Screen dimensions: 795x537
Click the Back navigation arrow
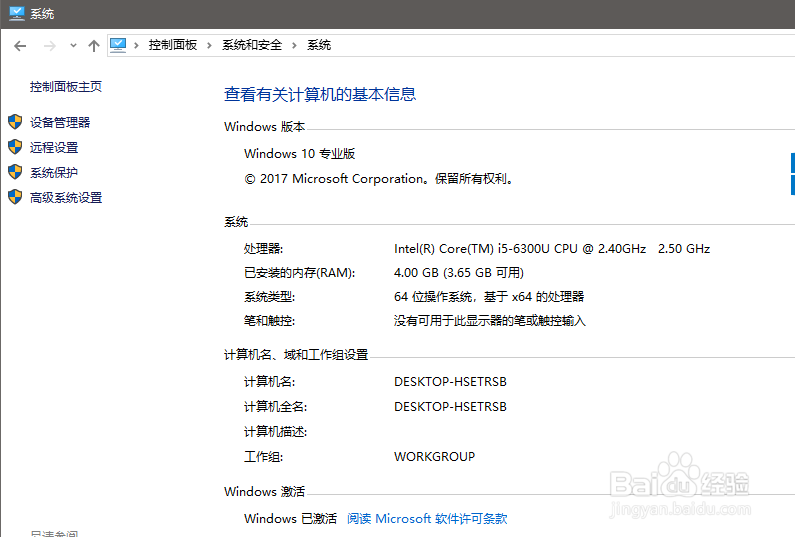(x=20, y=46)
